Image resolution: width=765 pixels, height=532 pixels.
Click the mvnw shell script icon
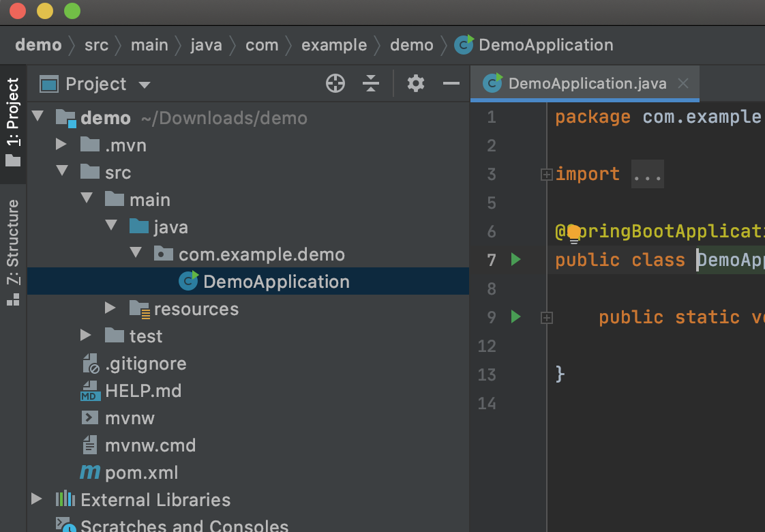90,418
